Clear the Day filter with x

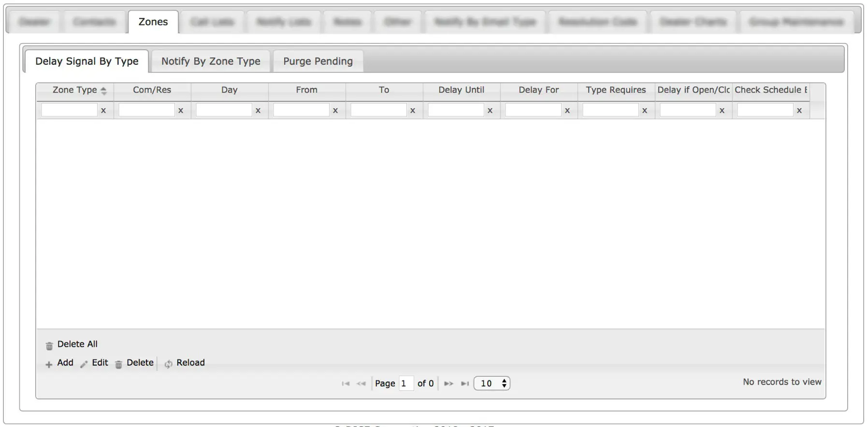pos(258,111)
